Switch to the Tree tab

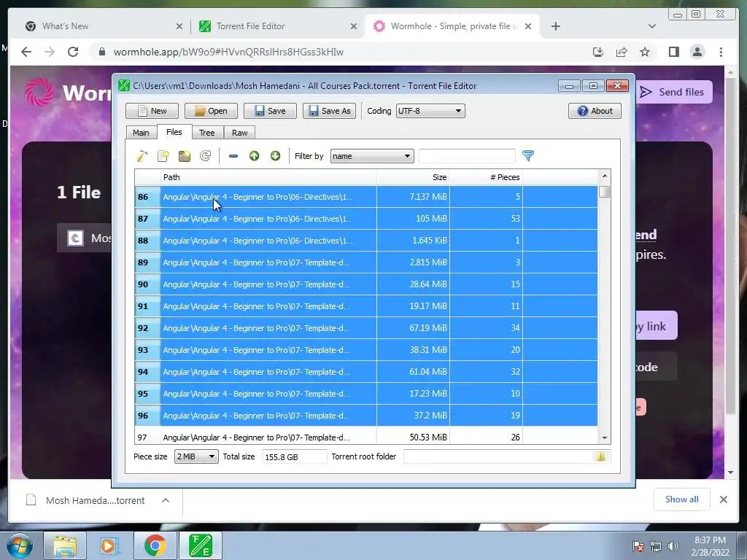click(x=206, y=133)
